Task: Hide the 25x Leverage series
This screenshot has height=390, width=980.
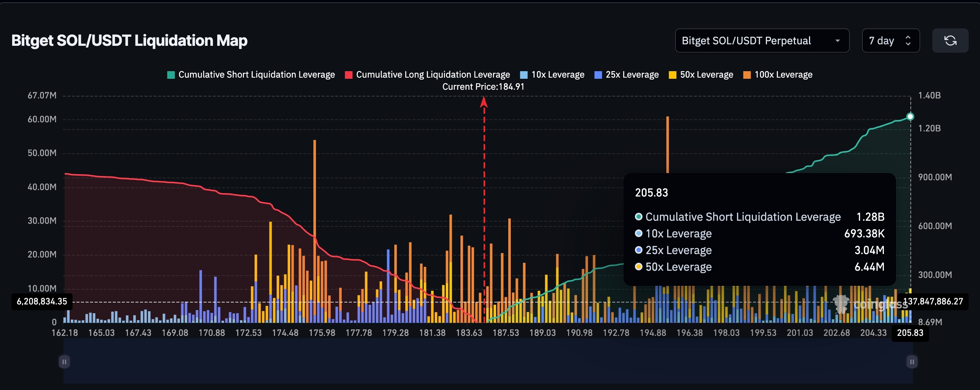Action: [x=632, y=75]
